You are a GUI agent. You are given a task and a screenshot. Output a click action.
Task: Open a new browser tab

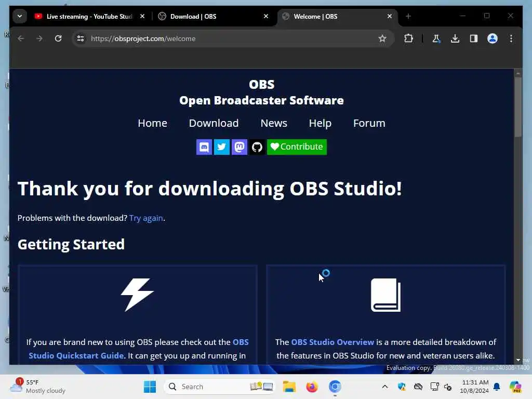tap(408, 16)
